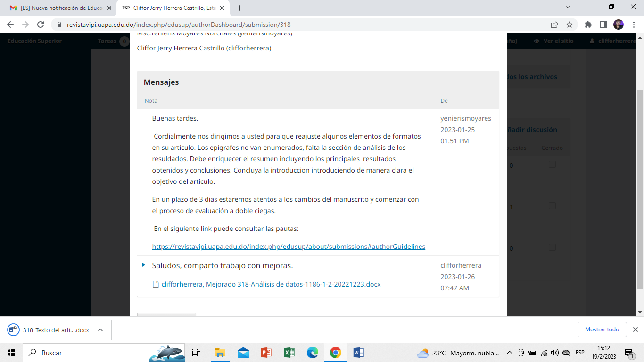View site info via the padlock icon
This screenshot has width=644, height=362.
[x=59, y=25]
